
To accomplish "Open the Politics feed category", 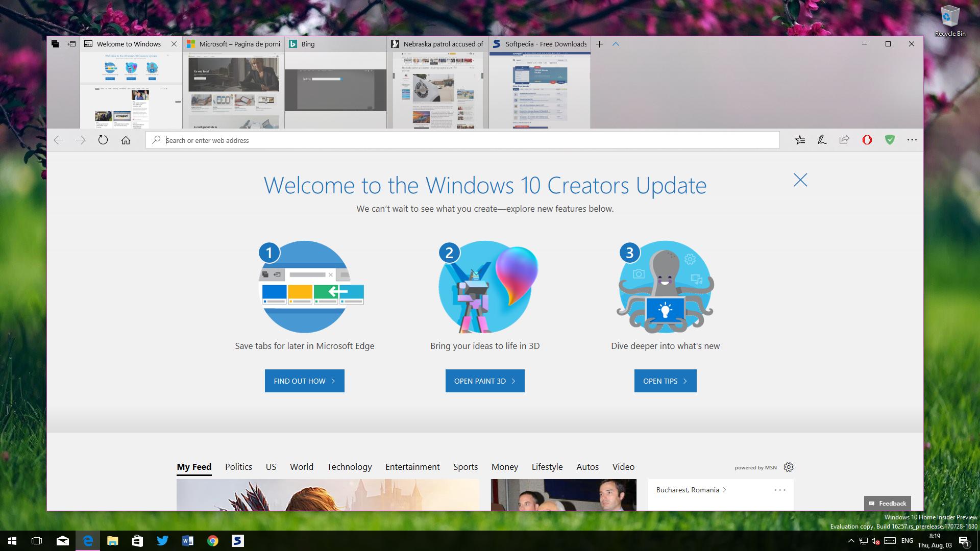I will coord(238,467).
